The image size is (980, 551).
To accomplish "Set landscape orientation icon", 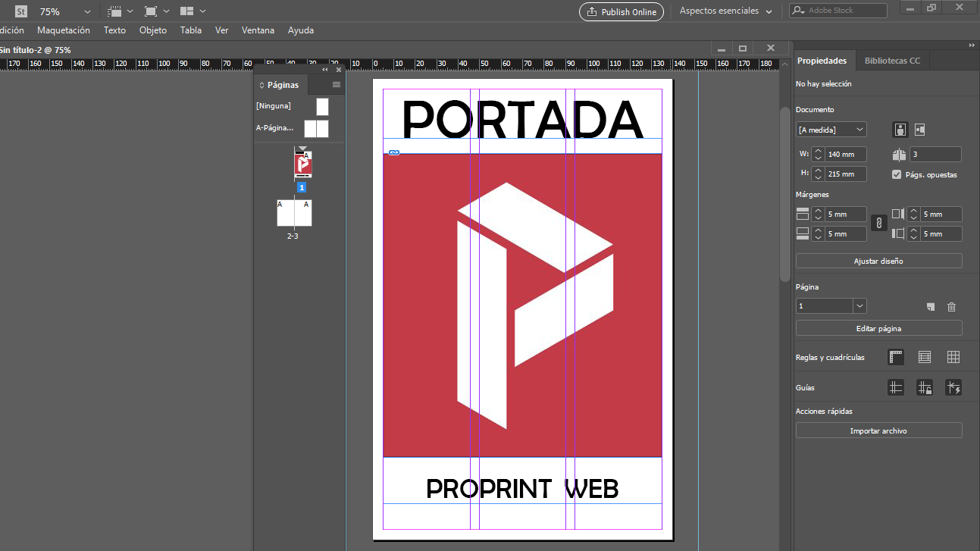I will point(919,130).
